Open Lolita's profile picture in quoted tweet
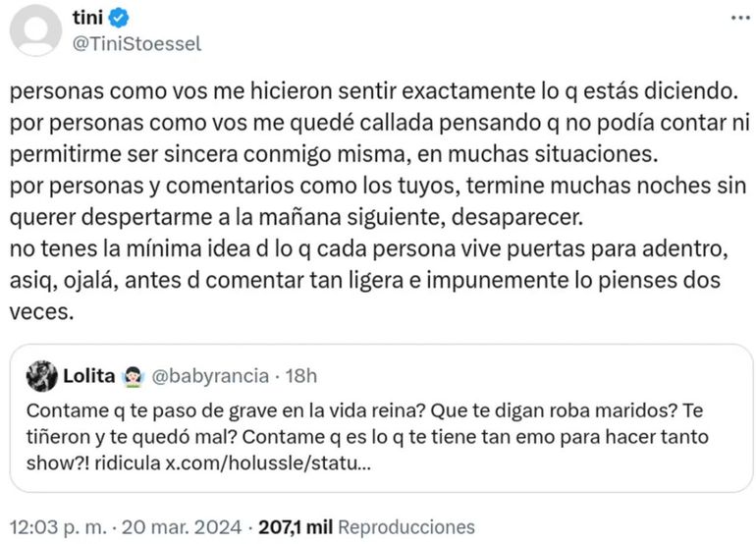The image size is (756, 544). pyautogui.click(x=41, y=376)
